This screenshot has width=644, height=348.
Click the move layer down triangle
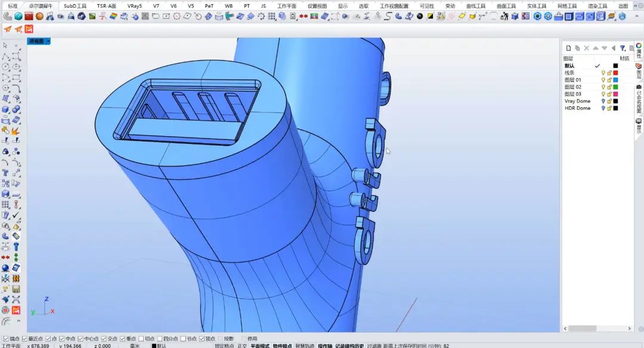pos(605,48)
